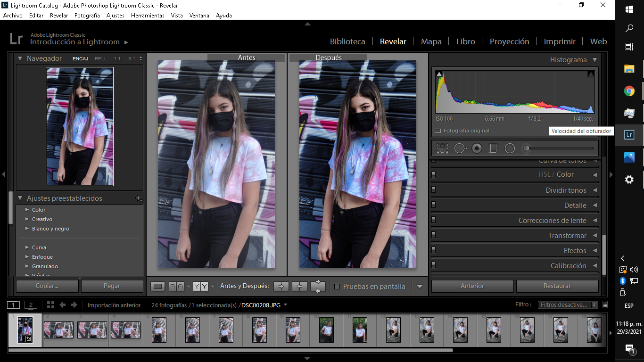Screen dimensions: 644x362
Task: Open the Herramientas menu
Action: coord(148,15)
